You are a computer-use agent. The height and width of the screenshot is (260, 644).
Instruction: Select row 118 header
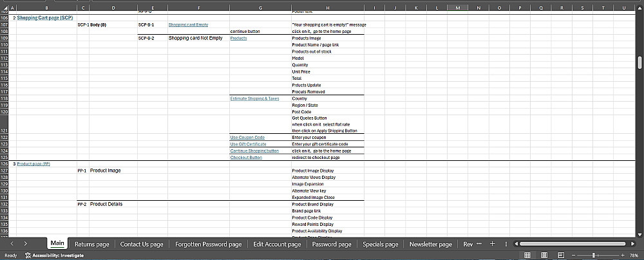tap(4, 98)
